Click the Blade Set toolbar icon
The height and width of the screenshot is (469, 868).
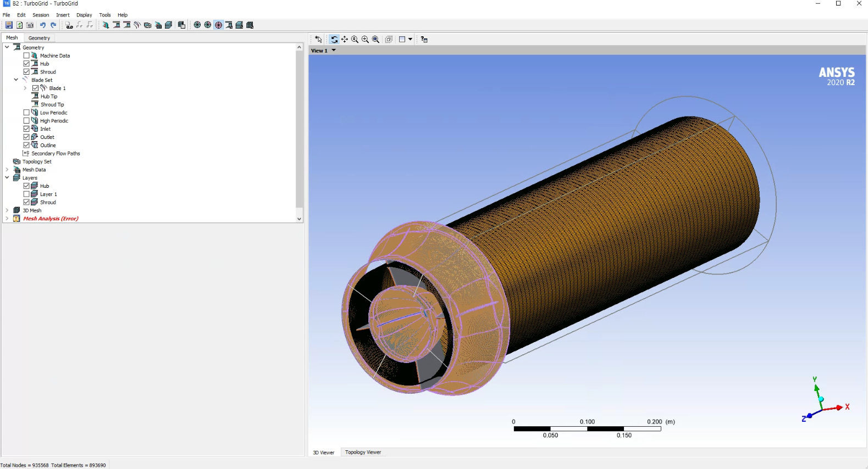point(137,25)
